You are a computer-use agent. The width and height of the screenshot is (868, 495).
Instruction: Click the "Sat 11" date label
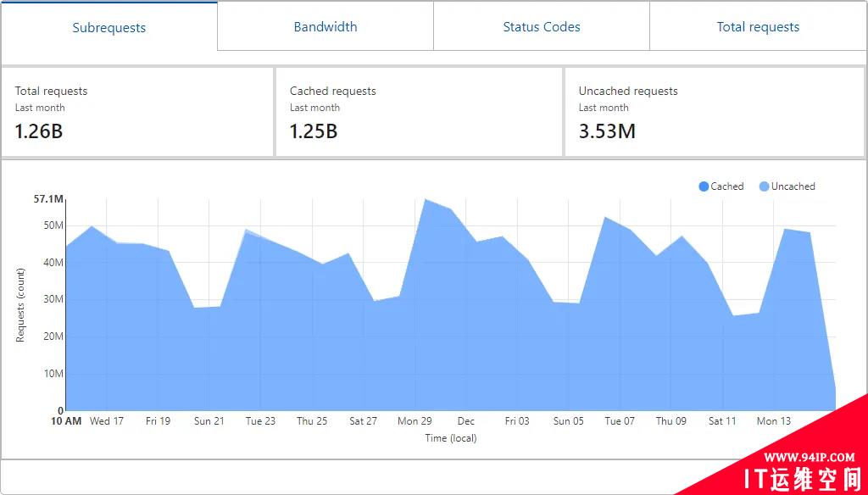click(722, 420)
